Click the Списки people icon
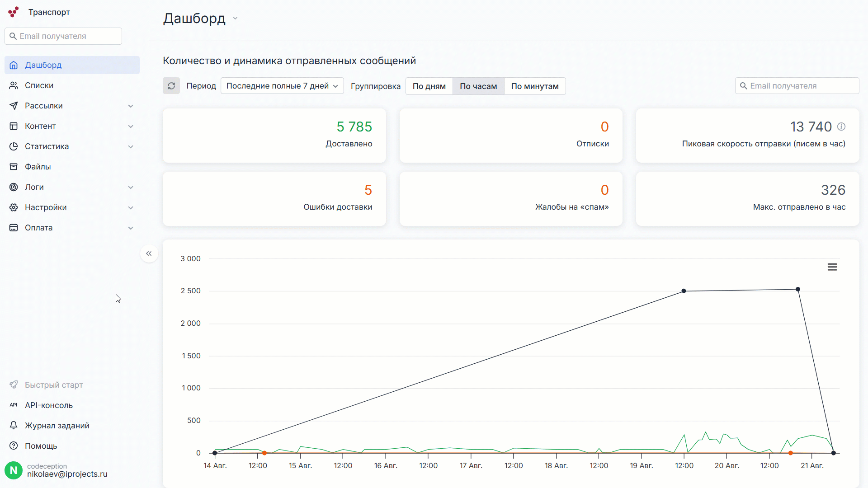Image resolution: width=868 pixels, height=488 pixels. pos(14,85)
